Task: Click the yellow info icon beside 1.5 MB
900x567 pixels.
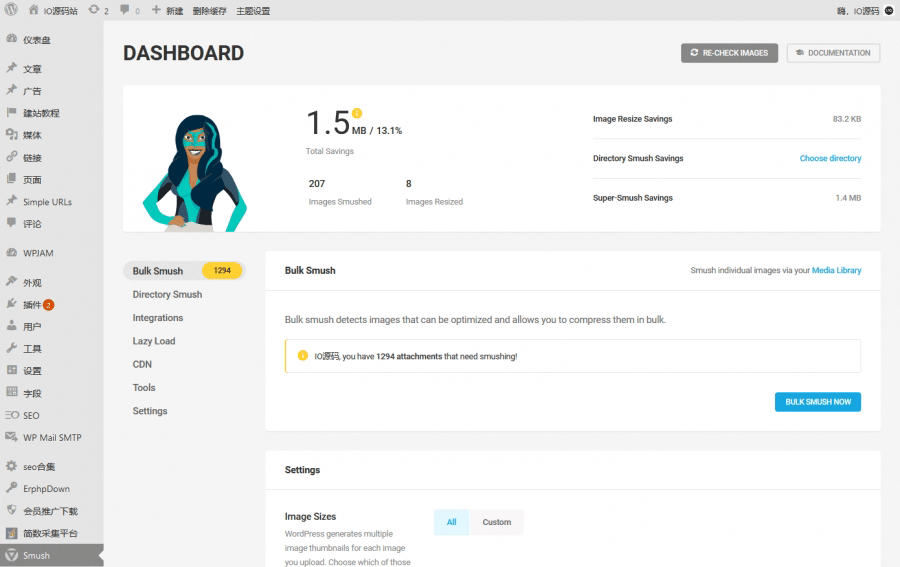Action: 357,113
